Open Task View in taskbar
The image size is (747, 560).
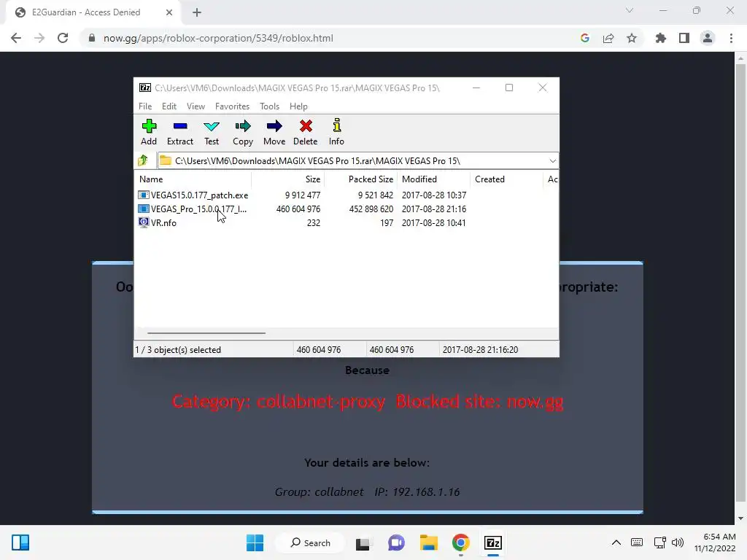pyautogui.click(x=363, y=542)
